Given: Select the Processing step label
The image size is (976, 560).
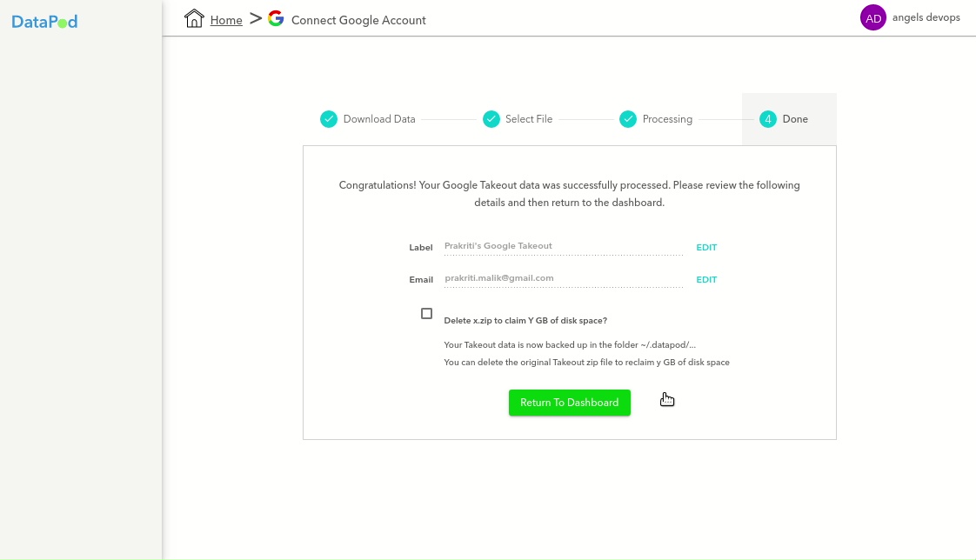Looking at the screenshot, I should [667, 119].
